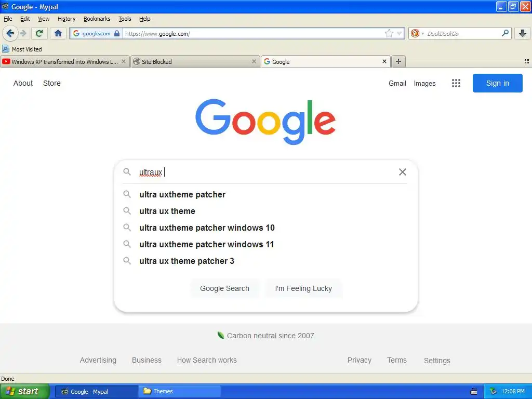Click the google.com site identity box
The image size is (532, 399).
pos(96,33)
